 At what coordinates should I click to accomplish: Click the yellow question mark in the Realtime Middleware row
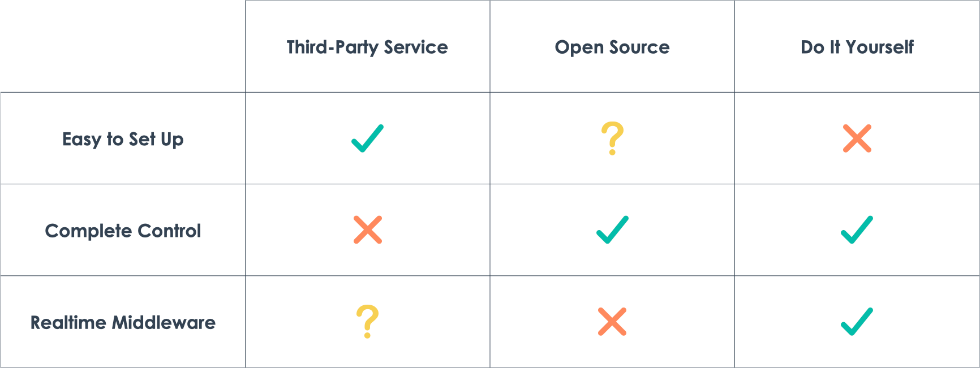(x=367, y=321)
